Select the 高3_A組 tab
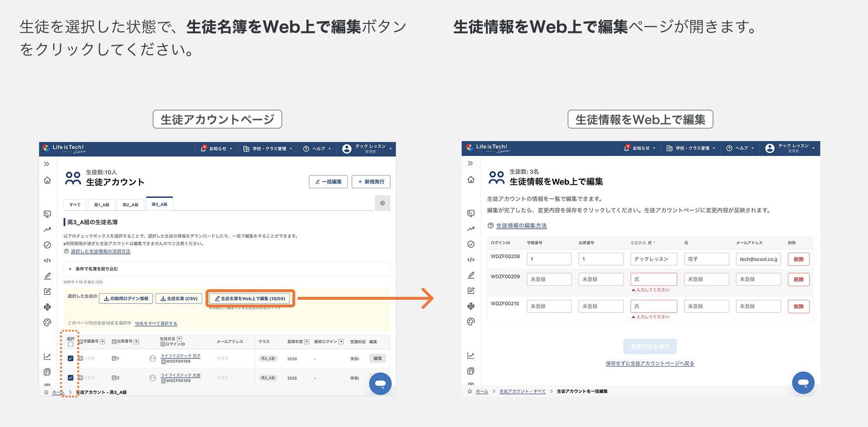The height and width of the screenshot is (427, 868). point(159,204)
